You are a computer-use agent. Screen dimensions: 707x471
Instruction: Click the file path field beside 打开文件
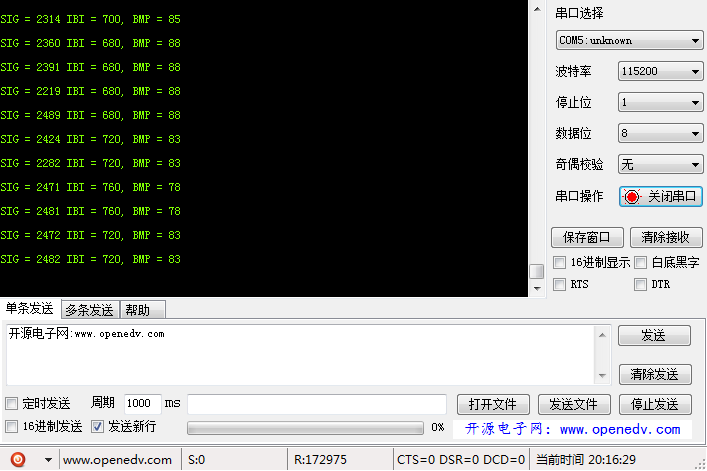click(x=317, y=404)
